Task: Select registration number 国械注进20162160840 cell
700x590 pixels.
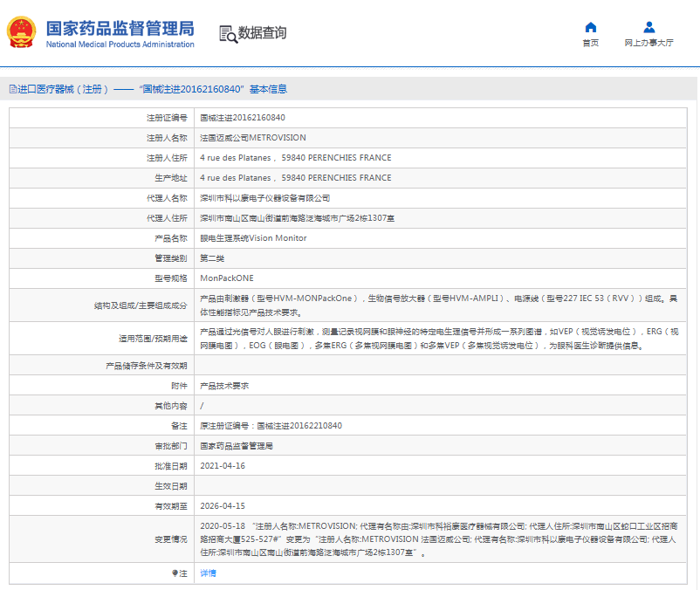Action: click(243, 117)
